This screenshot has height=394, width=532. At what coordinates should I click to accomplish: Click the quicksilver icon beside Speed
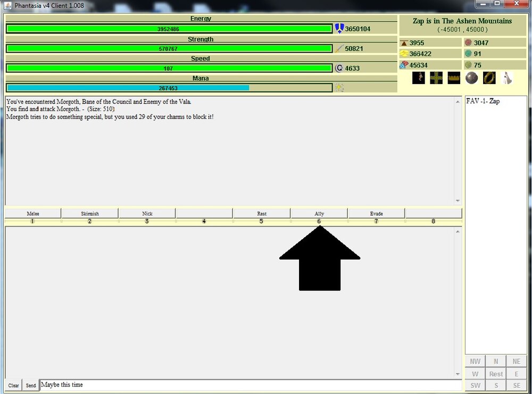(339, 68)
